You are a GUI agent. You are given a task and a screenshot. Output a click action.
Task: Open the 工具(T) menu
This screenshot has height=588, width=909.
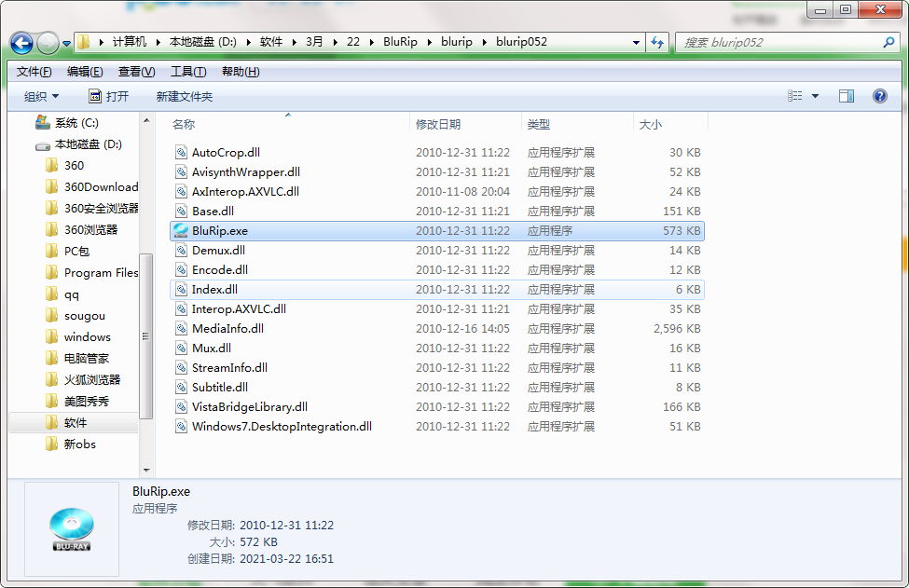tap(187, 72)
